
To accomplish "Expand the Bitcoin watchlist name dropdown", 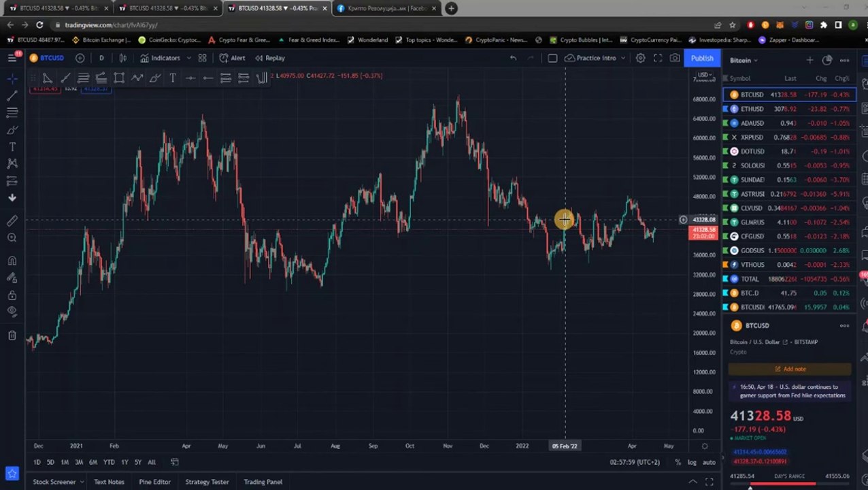I will click(x=744, y=60).
